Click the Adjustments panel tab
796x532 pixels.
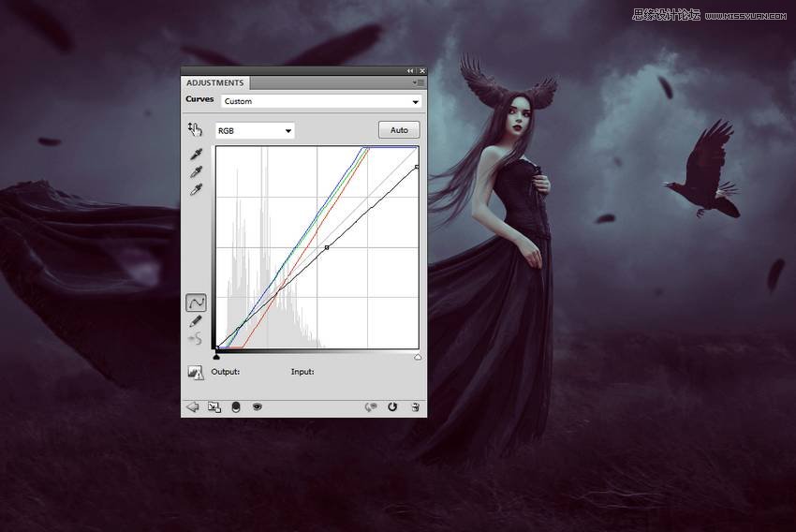click(215, 83)
